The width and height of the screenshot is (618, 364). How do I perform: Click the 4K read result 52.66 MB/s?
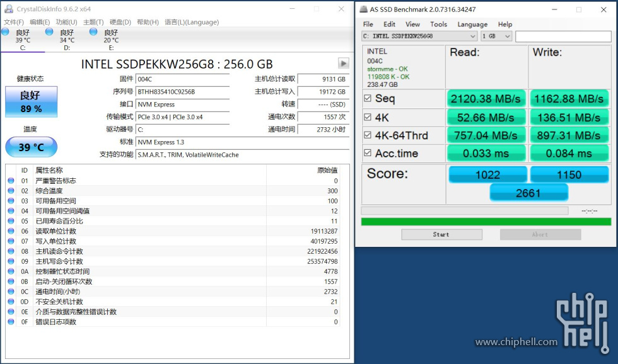click(x=486, y=117)
